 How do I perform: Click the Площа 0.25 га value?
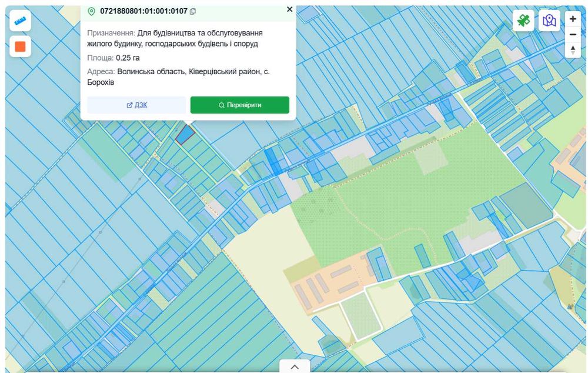click(128, 58)
